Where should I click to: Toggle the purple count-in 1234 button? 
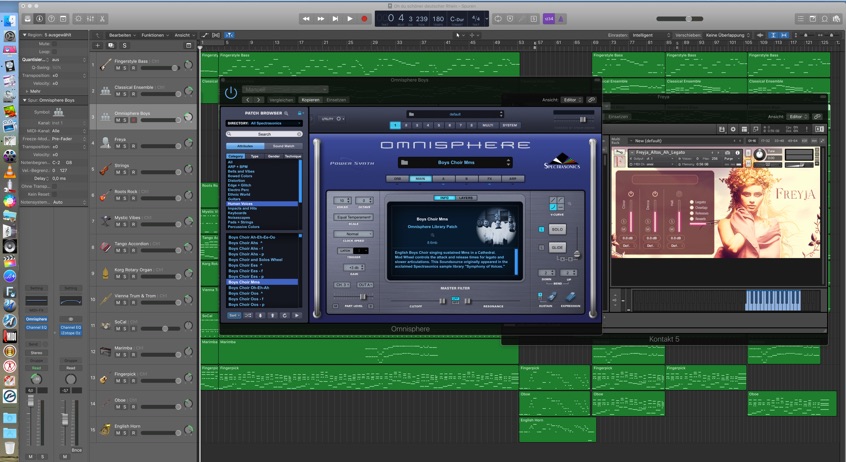coord(549,18)
